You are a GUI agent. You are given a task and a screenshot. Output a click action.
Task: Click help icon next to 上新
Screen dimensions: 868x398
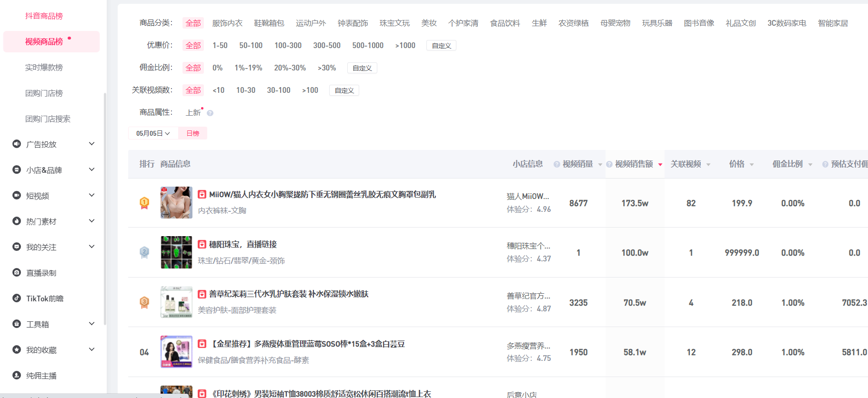tap(210, 113)
